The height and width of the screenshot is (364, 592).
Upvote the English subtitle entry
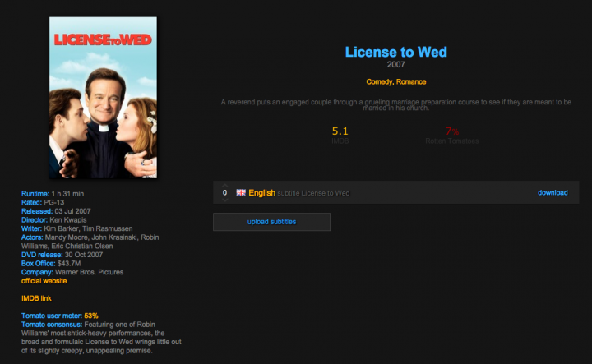coord(225,186)
